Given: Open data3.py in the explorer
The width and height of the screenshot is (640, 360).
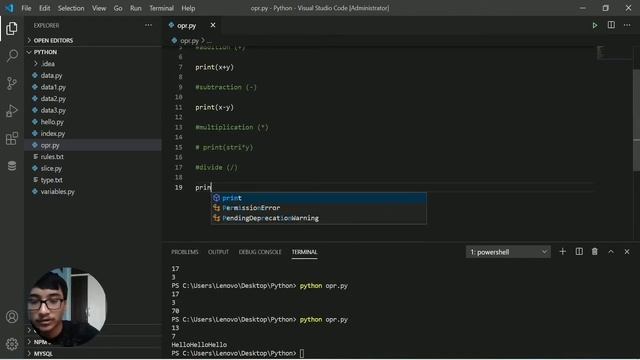Looking at the screenshot, I should point(53,110).
